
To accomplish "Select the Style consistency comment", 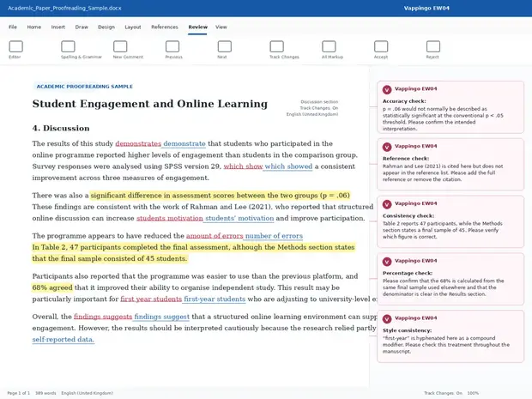I will (x=450, y=336).
